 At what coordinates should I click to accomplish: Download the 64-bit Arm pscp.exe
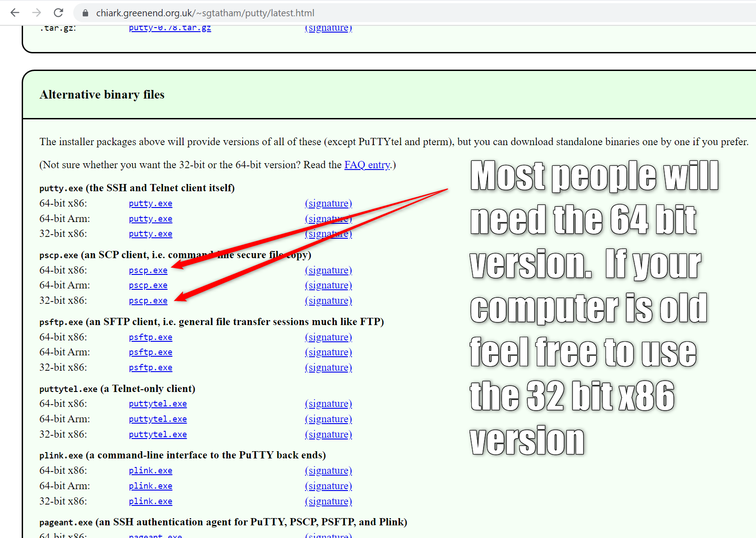coord(148,285)
